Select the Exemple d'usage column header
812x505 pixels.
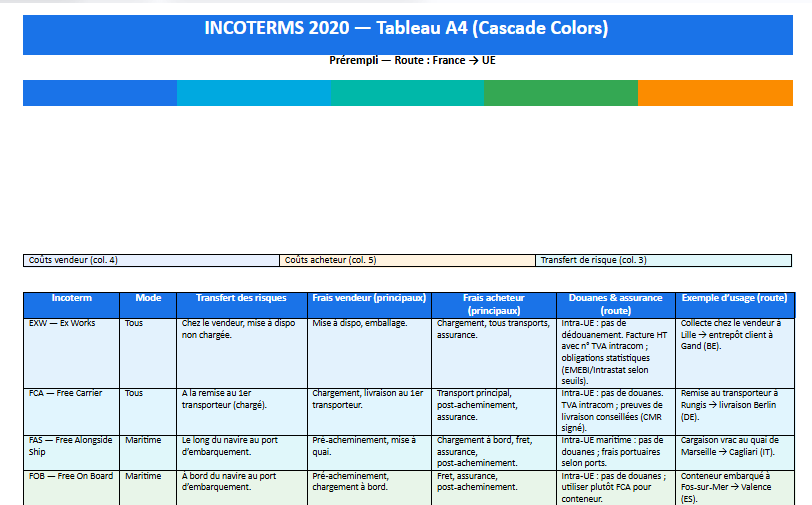click(733, 298)
